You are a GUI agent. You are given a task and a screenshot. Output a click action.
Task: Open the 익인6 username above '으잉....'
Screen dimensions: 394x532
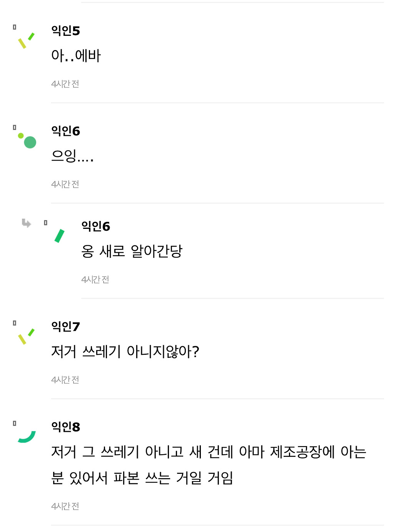[x=65, y=131]
